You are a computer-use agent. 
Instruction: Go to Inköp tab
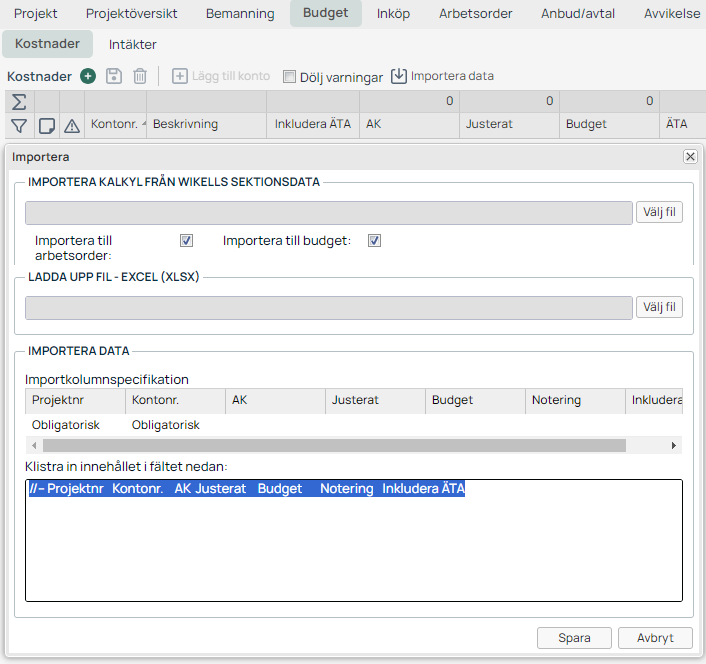pyautogui.click(x=394, y=14)
